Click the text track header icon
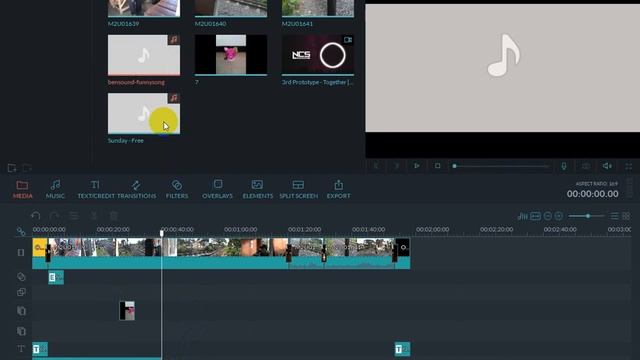 21,349
